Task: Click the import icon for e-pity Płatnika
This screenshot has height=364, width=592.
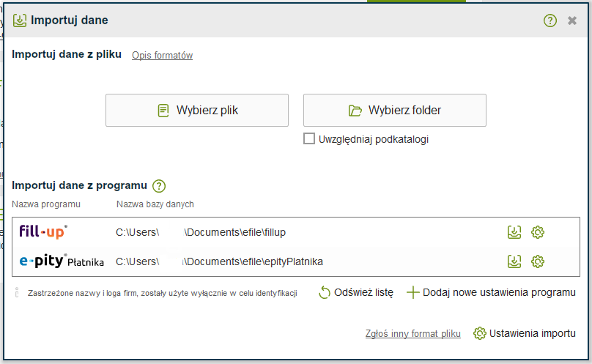Action: click(514, 261)
